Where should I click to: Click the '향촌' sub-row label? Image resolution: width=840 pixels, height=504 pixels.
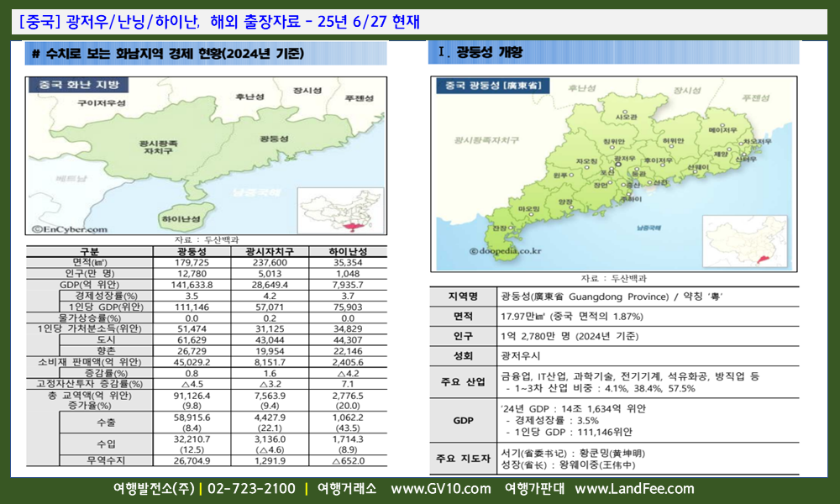click(106, 351)
